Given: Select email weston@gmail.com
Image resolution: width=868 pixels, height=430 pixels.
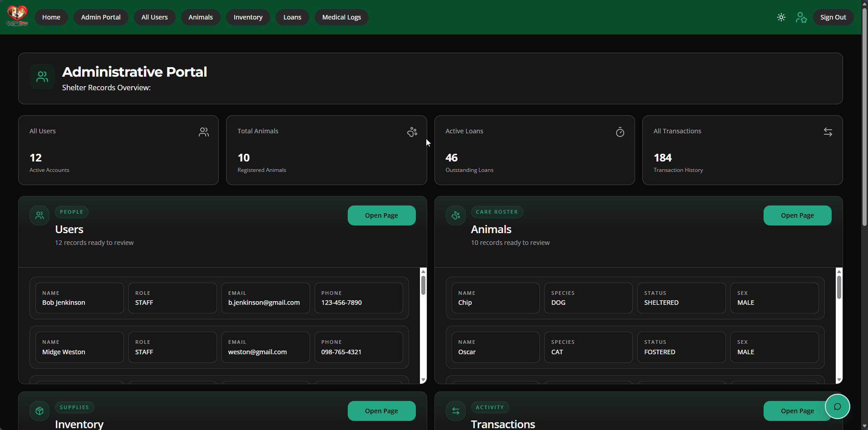Looking at the screenshot, I should 257,352.
